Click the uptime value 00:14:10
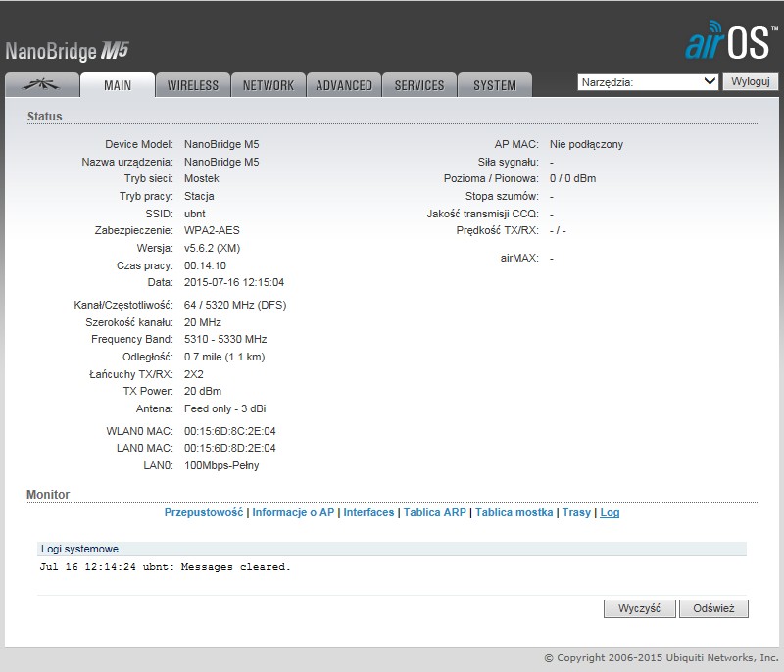784x672 pixels. (205, 265)
